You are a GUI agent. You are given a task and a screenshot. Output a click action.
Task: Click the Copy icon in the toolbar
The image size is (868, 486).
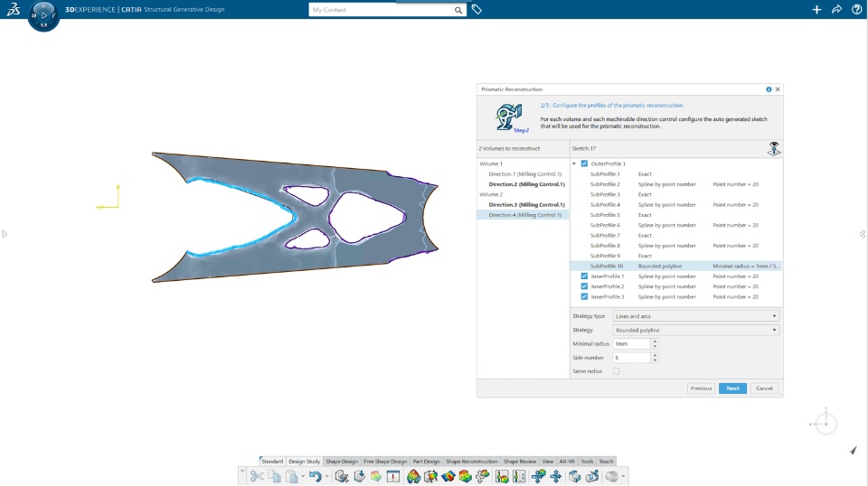pos(275,476)
